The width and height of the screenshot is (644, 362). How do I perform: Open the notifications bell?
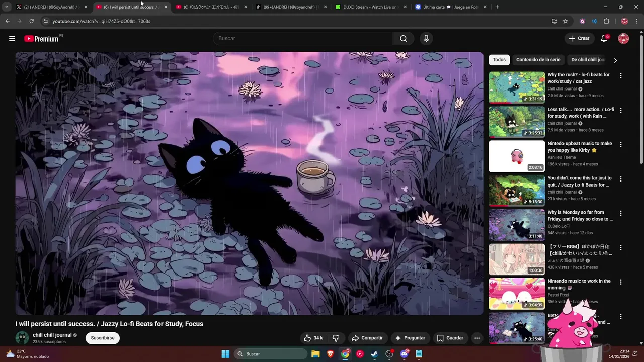pyautogui.click(x=604, y=39)
